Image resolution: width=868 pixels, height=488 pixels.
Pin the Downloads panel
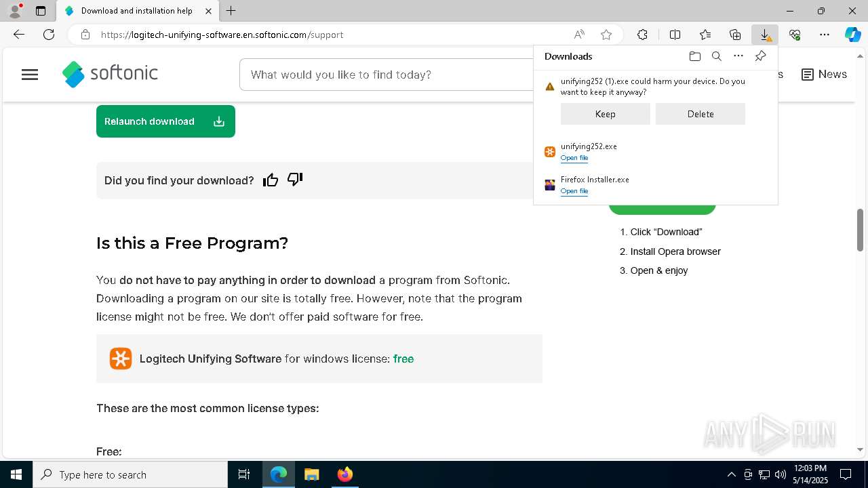(760, 56)
